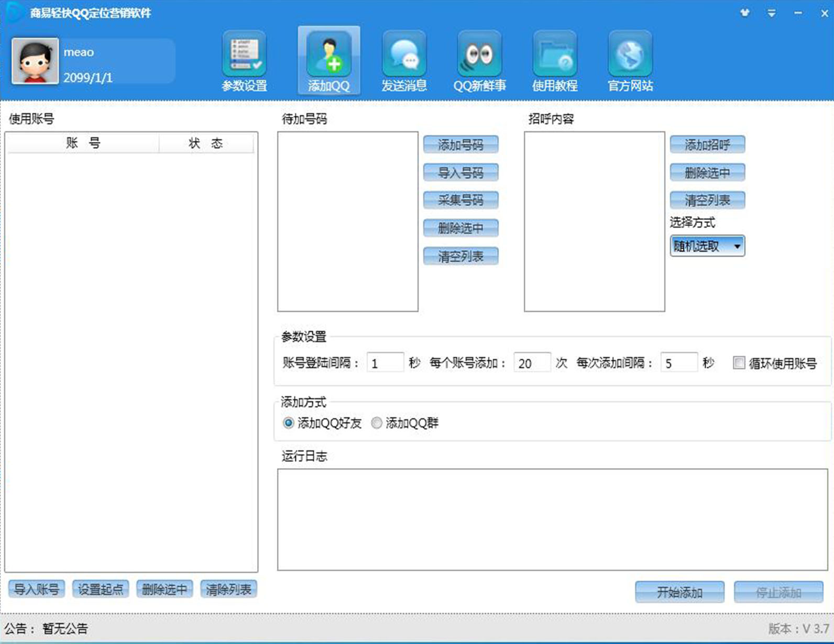This screenshot has width=834, height=644.
Task: Click the meao user avatar
Action: 35,61
